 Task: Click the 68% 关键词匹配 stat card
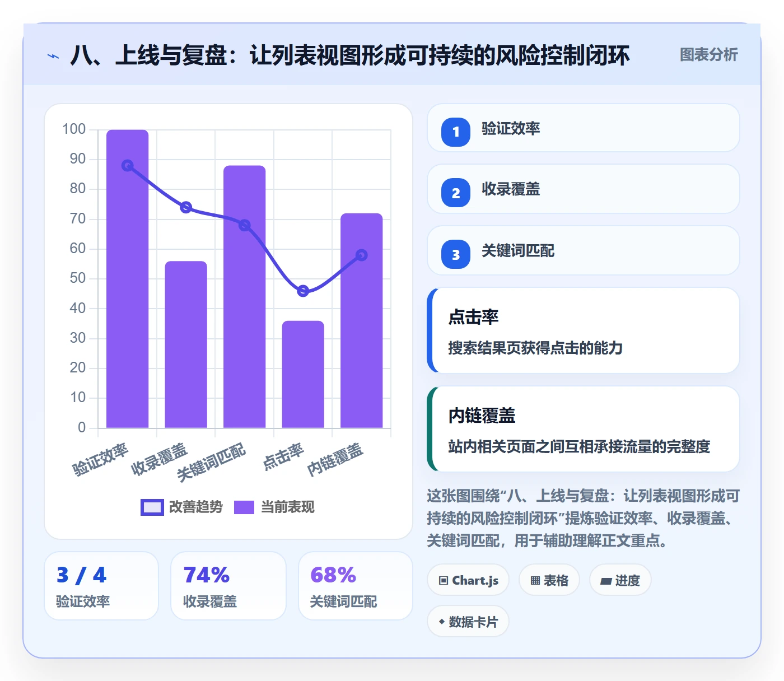coord(356,586)
